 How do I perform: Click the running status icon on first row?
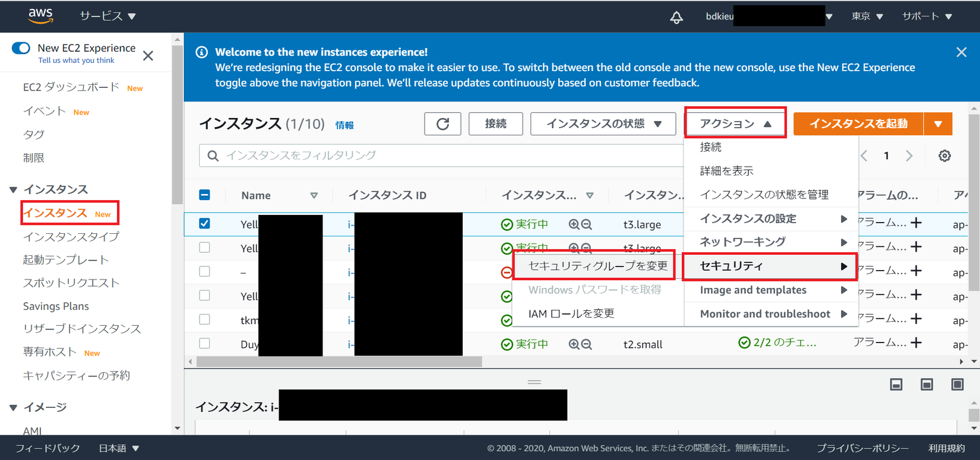tap(507, 224)
